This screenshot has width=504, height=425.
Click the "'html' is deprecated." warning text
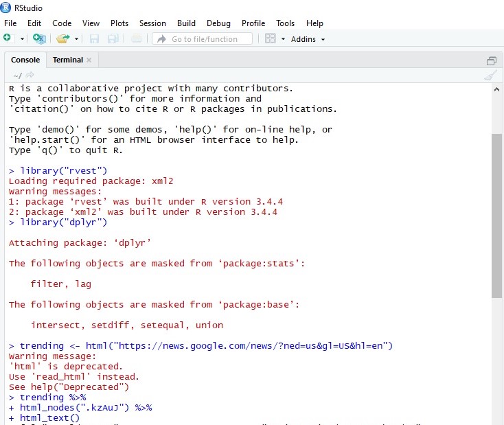[66, 367]
